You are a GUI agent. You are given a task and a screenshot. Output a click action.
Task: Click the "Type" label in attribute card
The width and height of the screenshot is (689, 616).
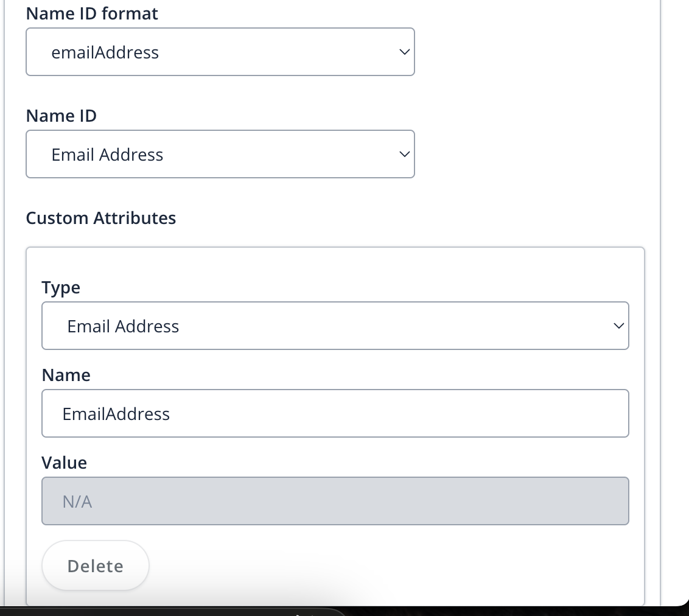pos(61,288)
